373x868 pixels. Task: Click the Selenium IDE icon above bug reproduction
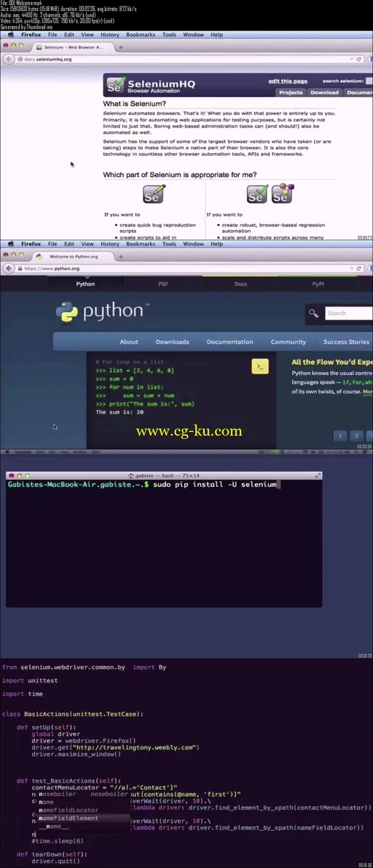[x=154, y=194]
